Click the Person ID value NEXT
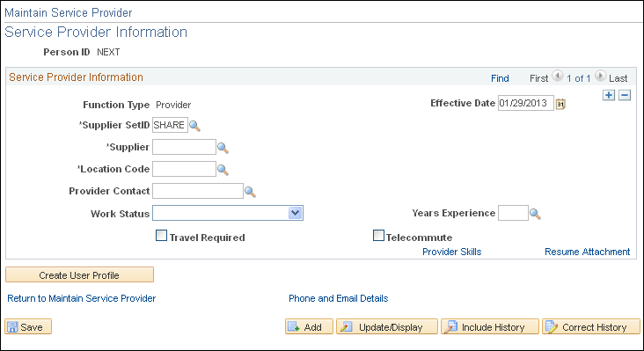 (108, 52)
